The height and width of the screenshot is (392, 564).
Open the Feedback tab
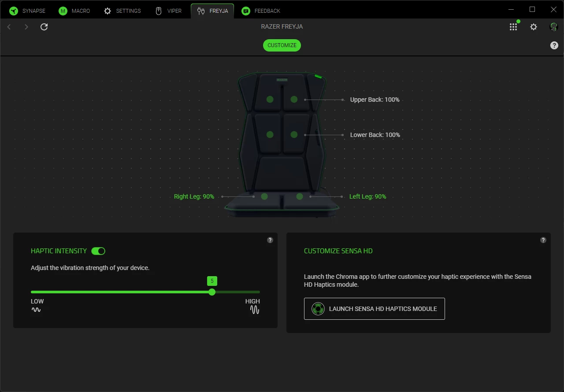(261, 11)
